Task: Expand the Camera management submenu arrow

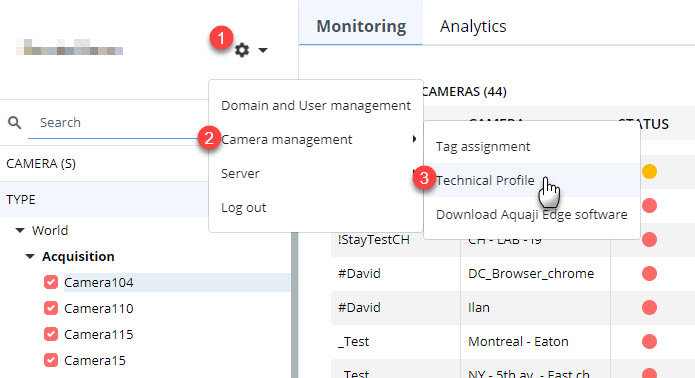Action: click(x=414, y=139)
